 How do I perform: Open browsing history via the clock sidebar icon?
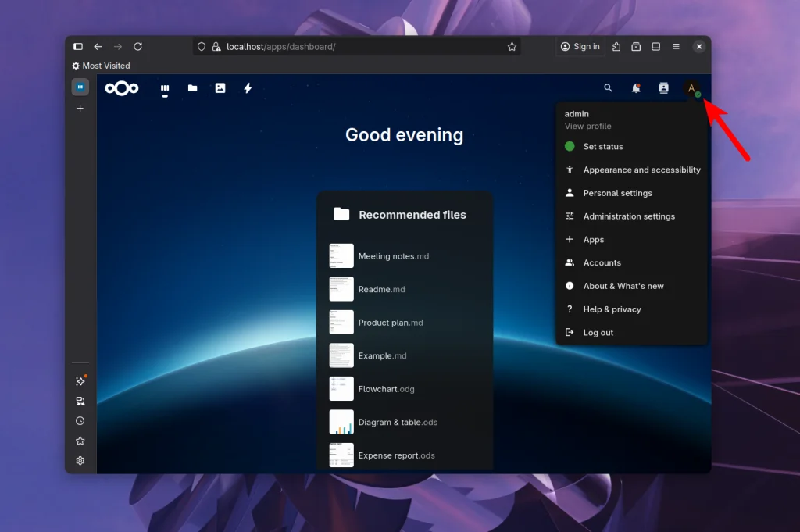[80, 420]
